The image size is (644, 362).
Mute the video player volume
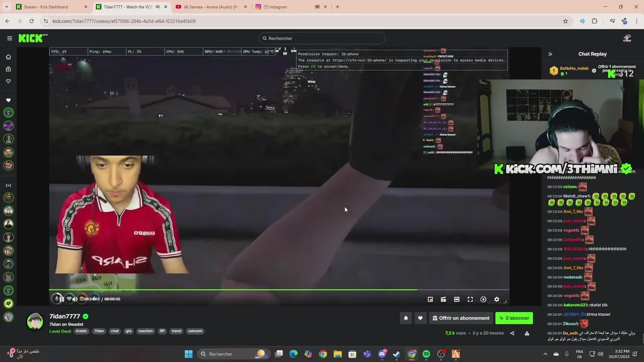pyautogui.click(x=74, y=299)
